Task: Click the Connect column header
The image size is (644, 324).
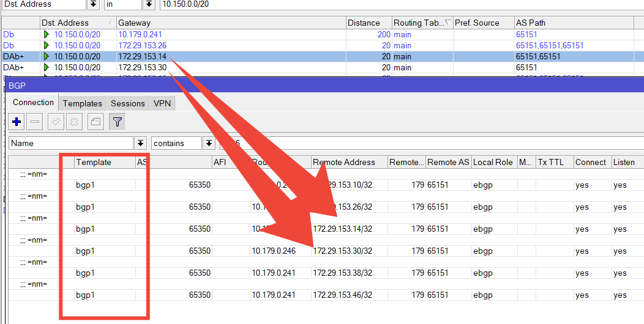Action: [x=593, y=162]
